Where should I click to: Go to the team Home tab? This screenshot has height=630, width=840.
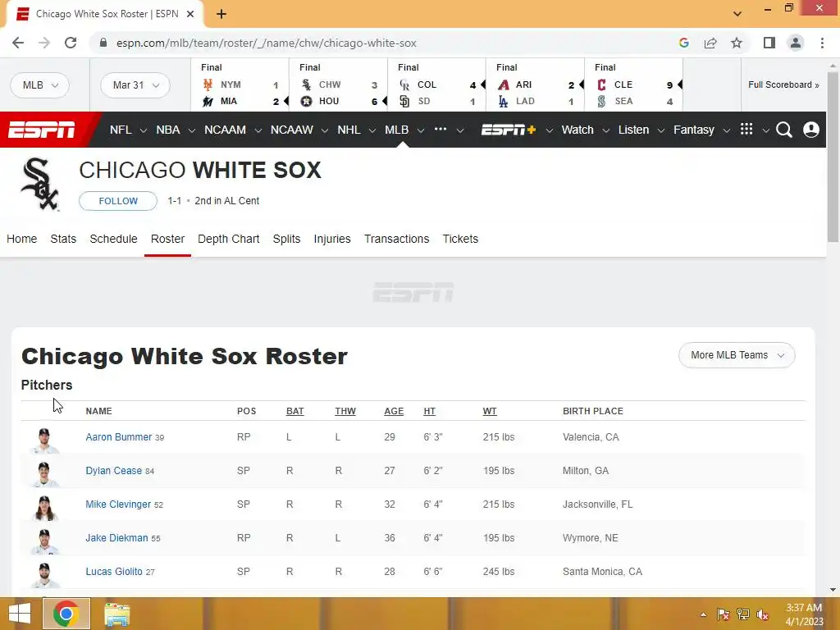coord(22,239)
